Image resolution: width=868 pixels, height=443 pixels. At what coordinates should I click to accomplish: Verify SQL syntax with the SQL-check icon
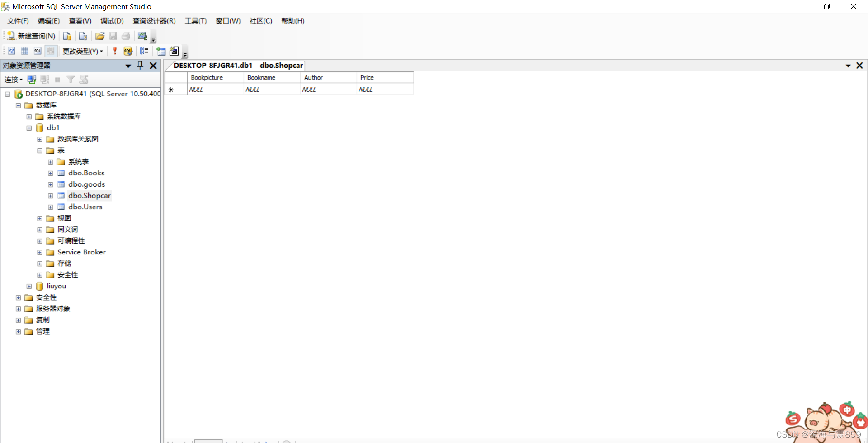point(128,51)
